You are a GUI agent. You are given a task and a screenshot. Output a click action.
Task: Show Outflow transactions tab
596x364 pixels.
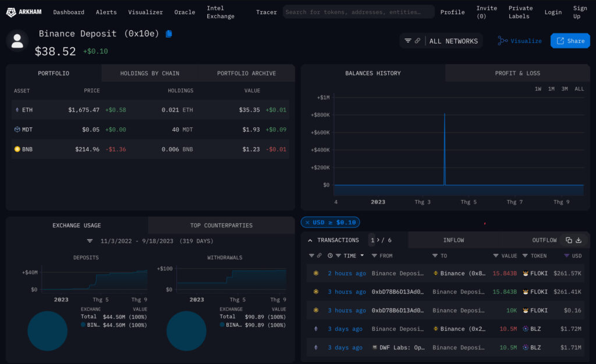pos(544,240)
